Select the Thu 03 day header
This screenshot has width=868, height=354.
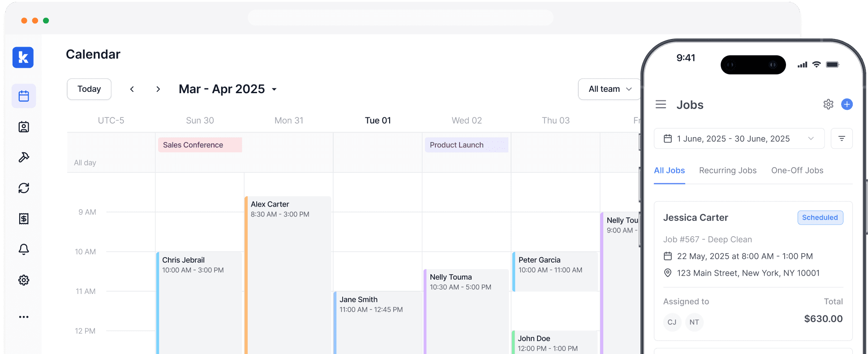click(555, 121)
